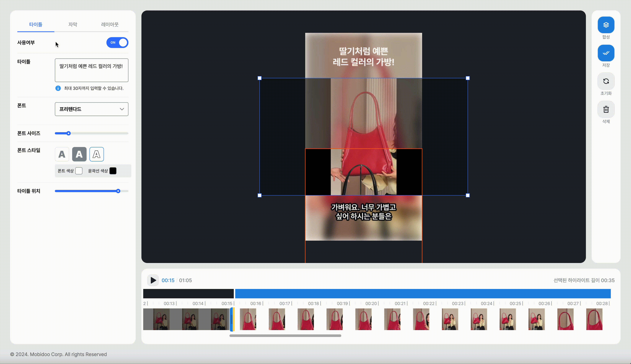631x364 pixels.
Task: Click the 타이틀 위치 slider handle
Action: (118, 191)
